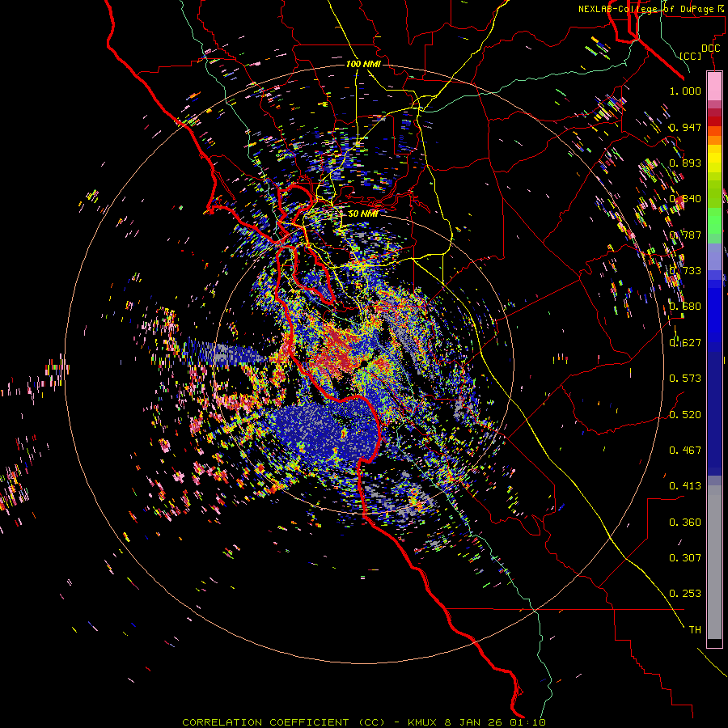Click the 0.467 scale value

pos(685,451)
